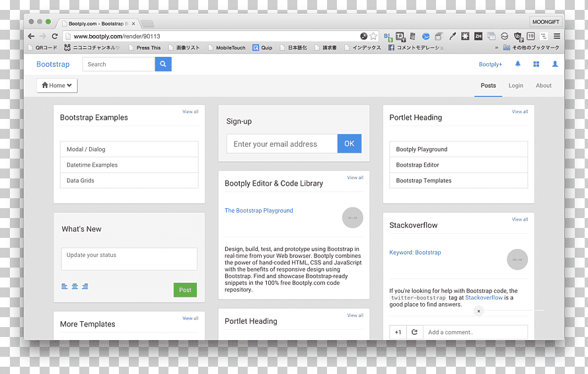Open the Bootply+ link

(x=490, y=64)
